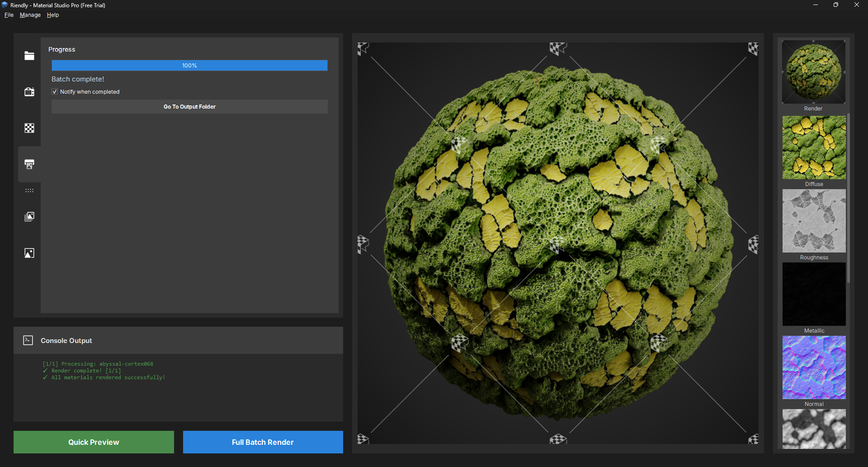The height and width of the screenshot is (467, 868).
Task: Select the lower-left inner checkered cube
Action: point(459,343)
